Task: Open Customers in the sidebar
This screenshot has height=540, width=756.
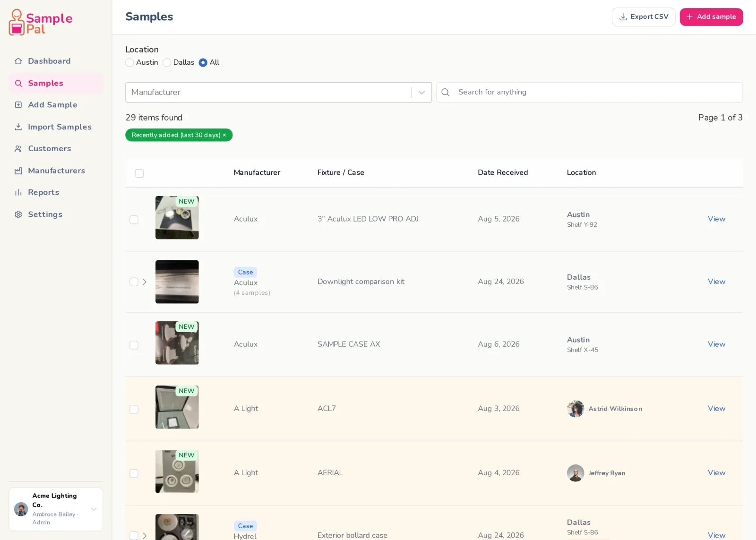Action: pos(56,148)
